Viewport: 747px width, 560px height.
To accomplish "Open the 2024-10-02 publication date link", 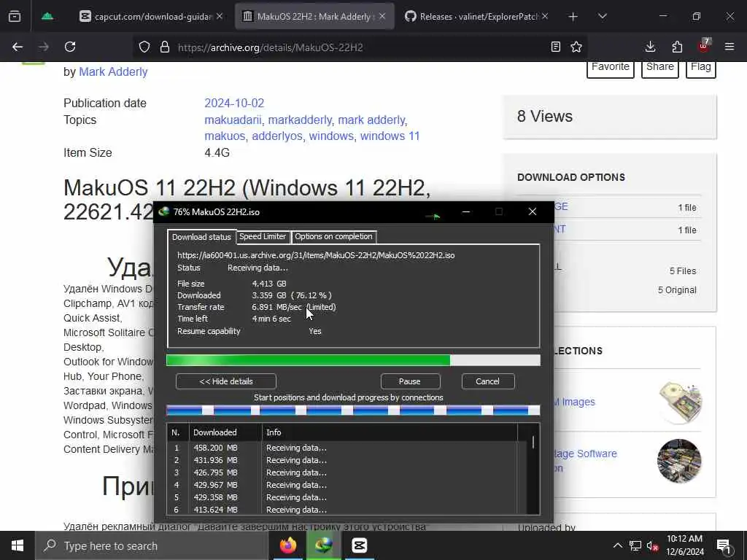I will (234, 104).
